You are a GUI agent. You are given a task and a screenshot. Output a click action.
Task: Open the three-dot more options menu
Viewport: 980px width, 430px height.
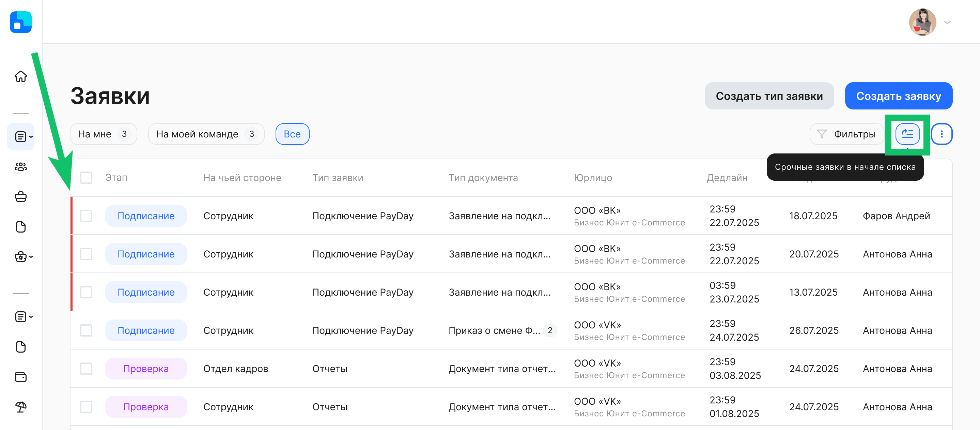[x=941, y=134]
